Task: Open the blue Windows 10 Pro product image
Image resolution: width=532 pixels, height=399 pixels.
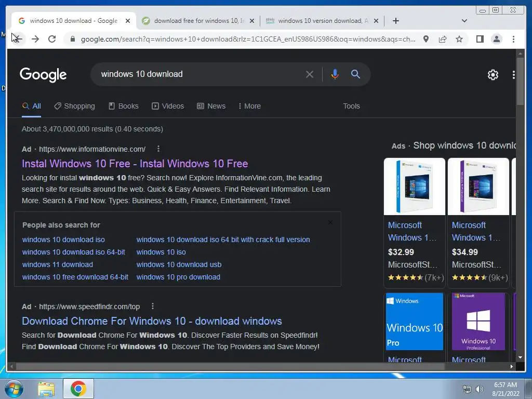Action: tap(414, 321)
